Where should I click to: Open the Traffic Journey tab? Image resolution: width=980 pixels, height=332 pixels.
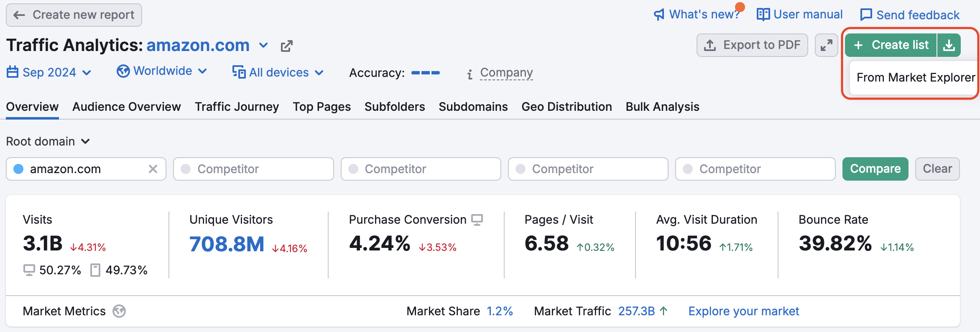(237, 107)
